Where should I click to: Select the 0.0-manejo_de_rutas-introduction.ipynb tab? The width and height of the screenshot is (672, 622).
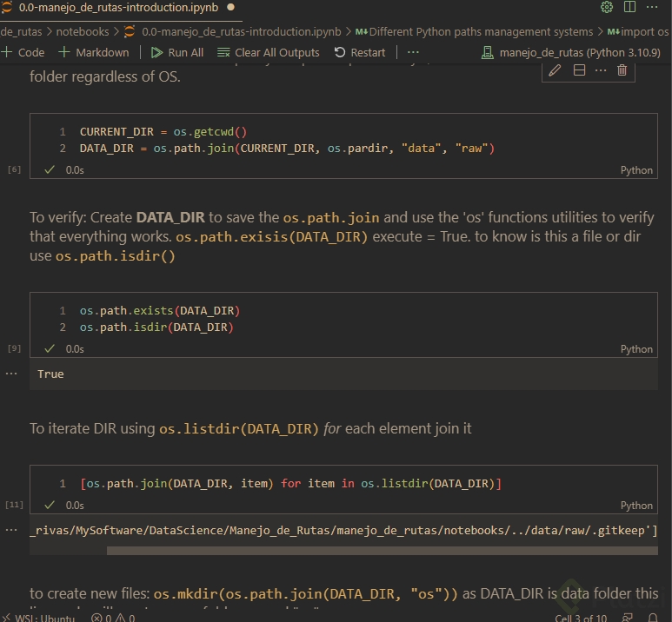118,8
